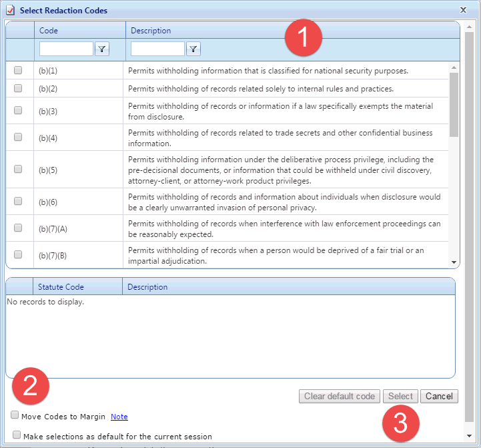Close the Select Redaction Codes dialog
The height and width of the screenshot is (448, 481).
pyautogui.click(x=463, y=10)
